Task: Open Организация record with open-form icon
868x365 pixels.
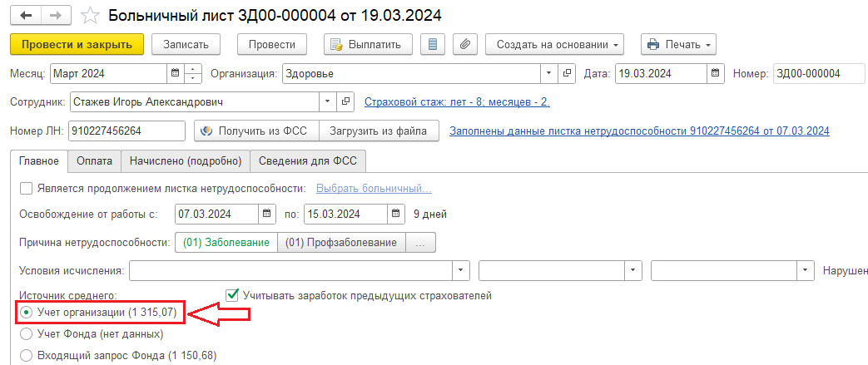Action: click(x=566, y=73)
